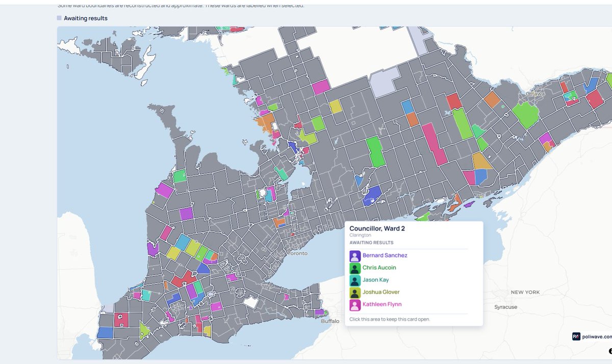This screenshot has width=612, height=364.
Task: Click the "Awaiting results" legend label above the map
Action: 86,18
